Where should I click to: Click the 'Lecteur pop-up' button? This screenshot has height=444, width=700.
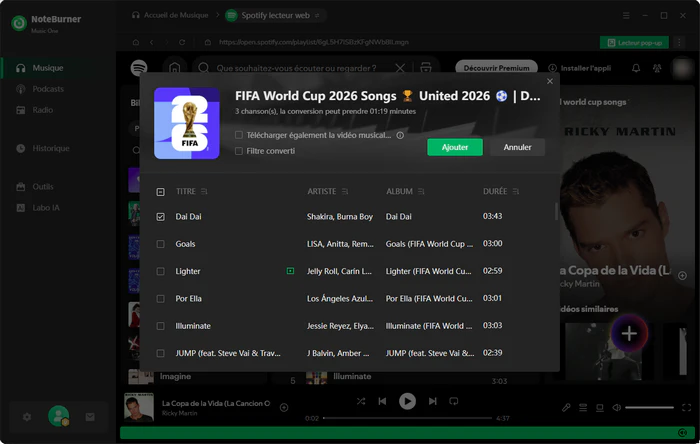tap(634, 43)
